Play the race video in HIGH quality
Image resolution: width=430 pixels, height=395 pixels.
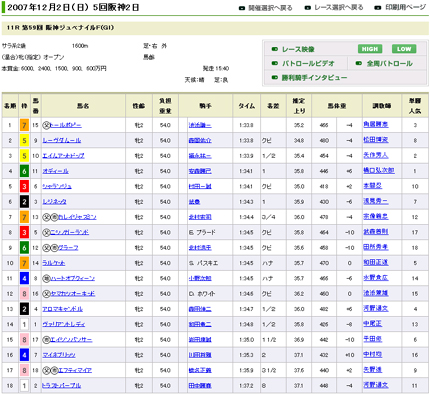pyautogui.click(x=370, y=49)
